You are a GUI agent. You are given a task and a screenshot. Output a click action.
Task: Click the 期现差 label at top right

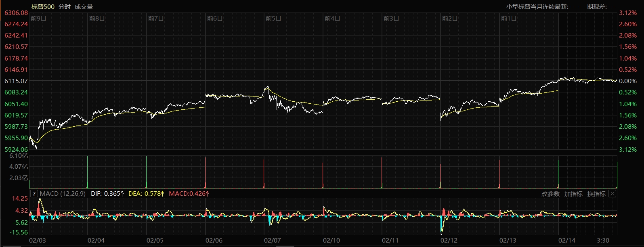tap(596, 7)
